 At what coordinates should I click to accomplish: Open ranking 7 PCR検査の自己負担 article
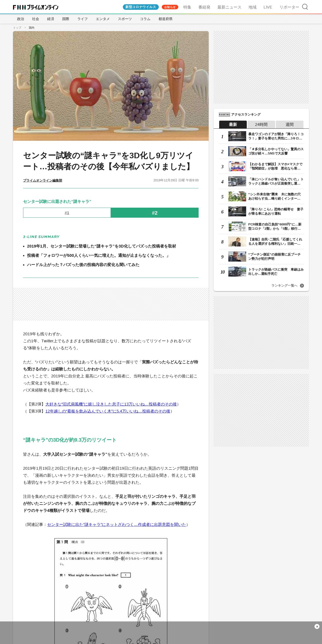(276, 226)
